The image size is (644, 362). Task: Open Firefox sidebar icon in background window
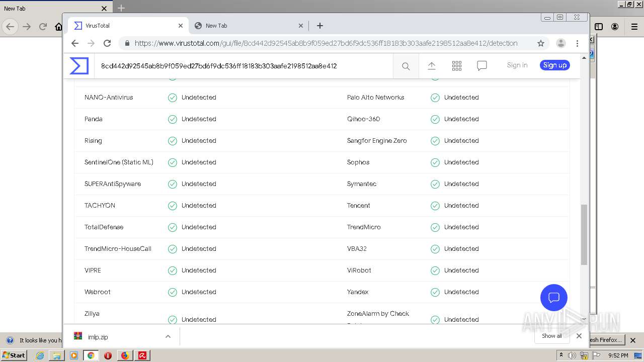(x=599, y=27)
